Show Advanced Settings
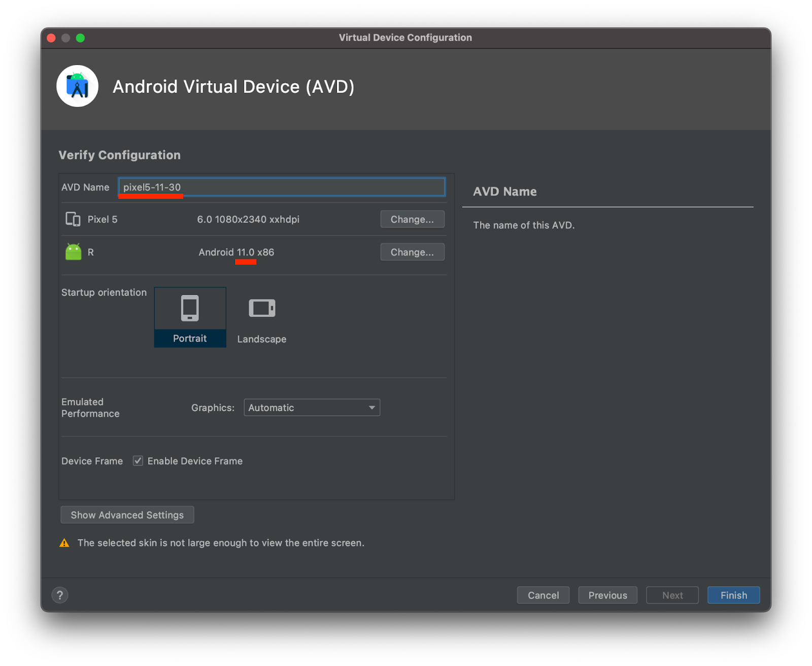Viewport: 812px width, 666px height. tap(127, 515)
